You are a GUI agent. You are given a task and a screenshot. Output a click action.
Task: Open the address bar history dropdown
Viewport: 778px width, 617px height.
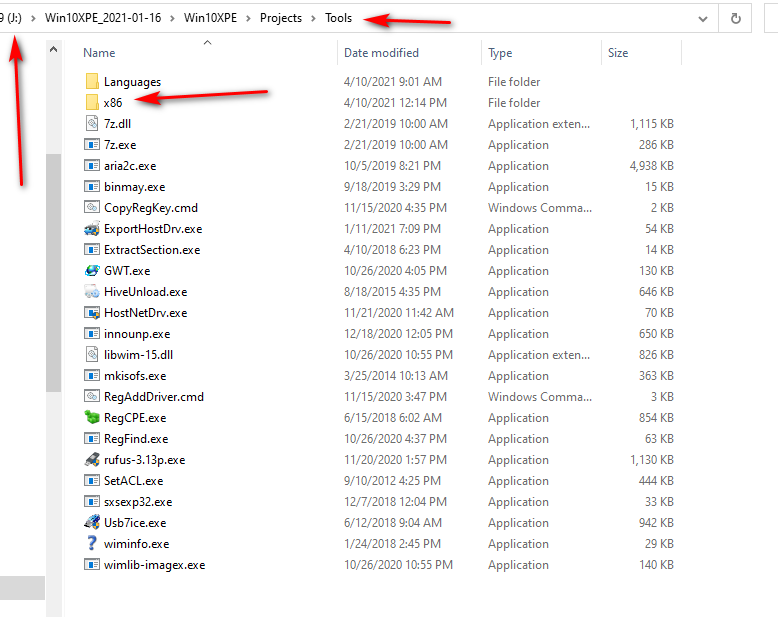[703, 19]
